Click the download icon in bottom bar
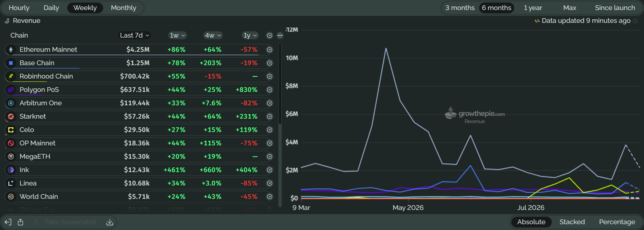The height and width of the screenshot is (230, 644). (x=110, y=222)
